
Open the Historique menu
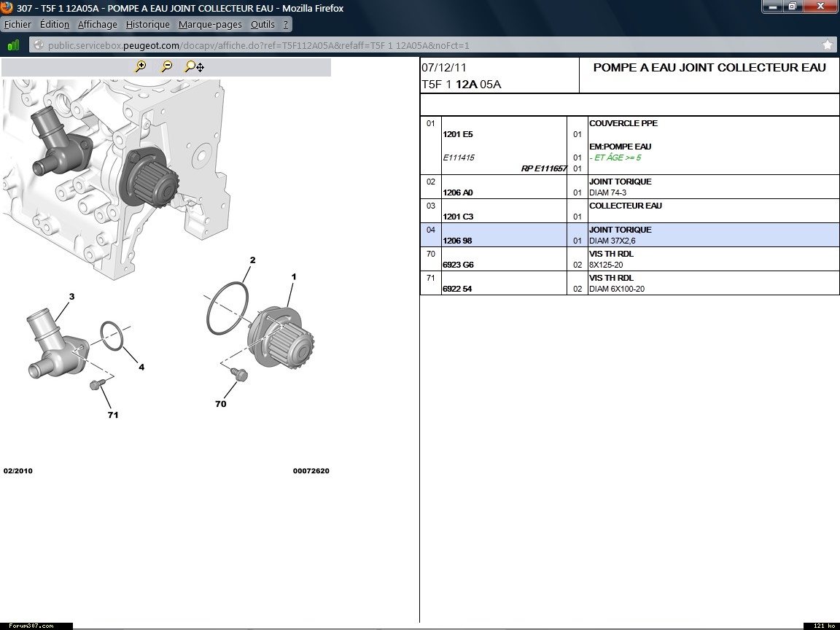[147, 24]
